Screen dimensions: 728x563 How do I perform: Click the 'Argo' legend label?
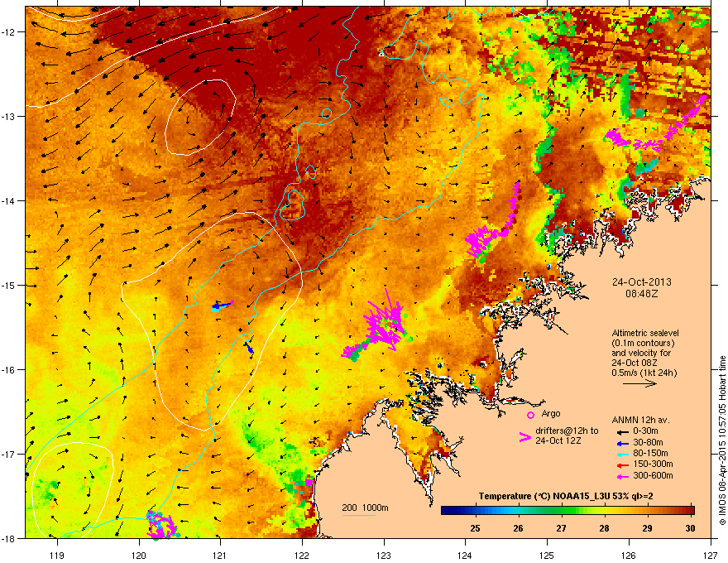[x=551, y=413]
